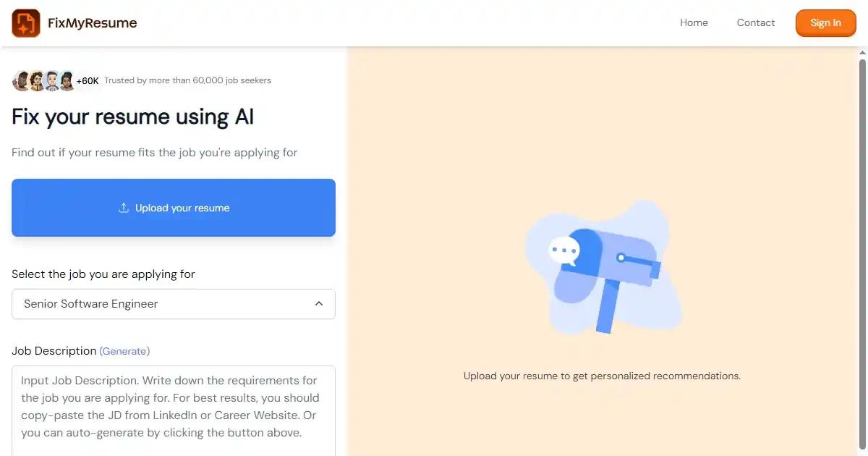Click the second user avatar

click(37, 81)
